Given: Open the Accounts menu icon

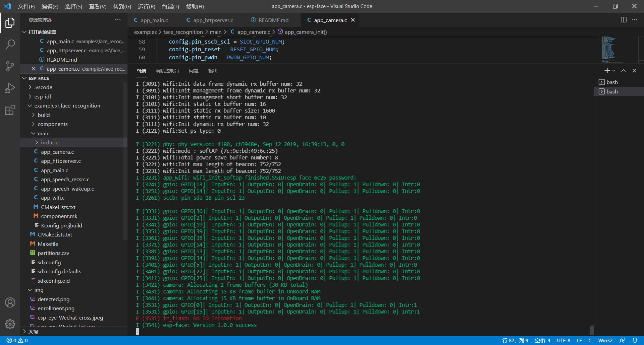Looking at the screenshot, I should coord(10,302).
